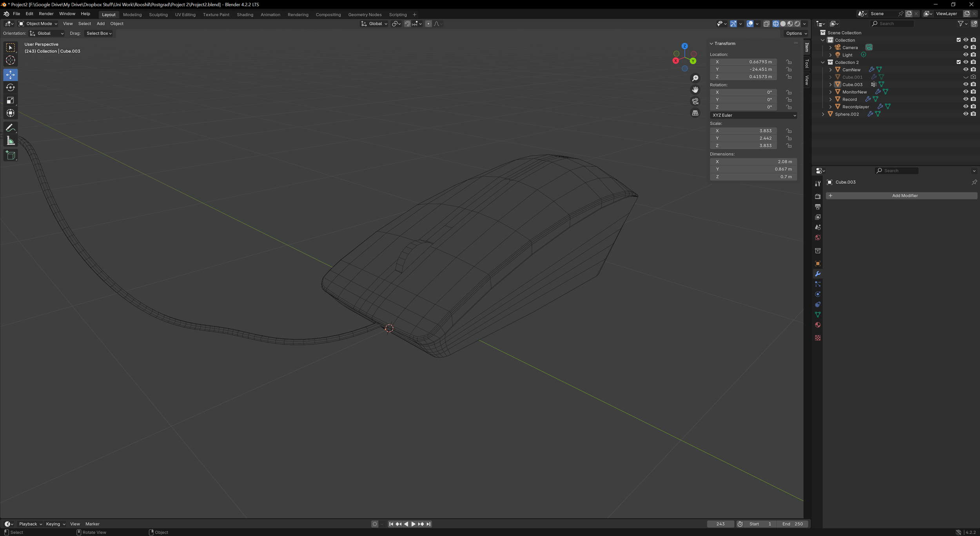The image size is (980, 536).
Task: Open the Render menu
Action: click(x=46, y=14)
